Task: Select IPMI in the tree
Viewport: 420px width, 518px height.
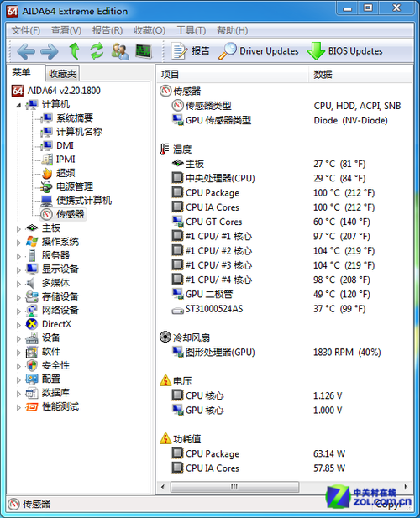Action: (x=66, y=160)
